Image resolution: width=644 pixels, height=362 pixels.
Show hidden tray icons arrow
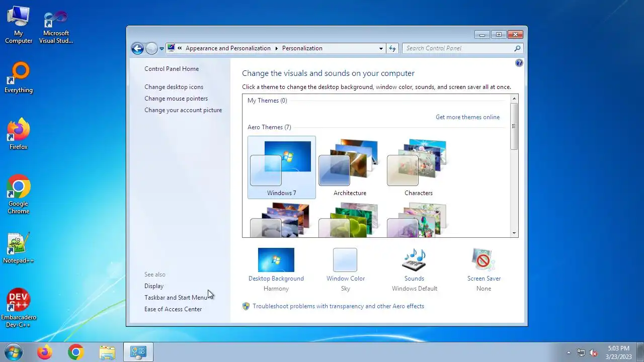569,352
